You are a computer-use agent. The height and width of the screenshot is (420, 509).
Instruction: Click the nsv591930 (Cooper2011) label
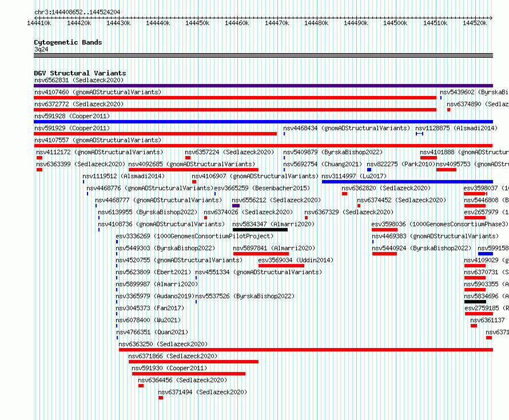[x=169, y=368]
